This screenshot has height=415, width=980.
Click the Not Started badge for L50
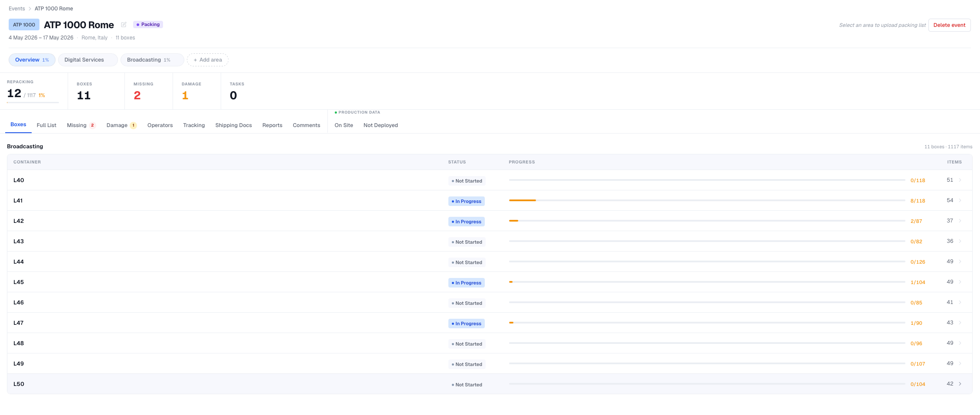(467, 385)
